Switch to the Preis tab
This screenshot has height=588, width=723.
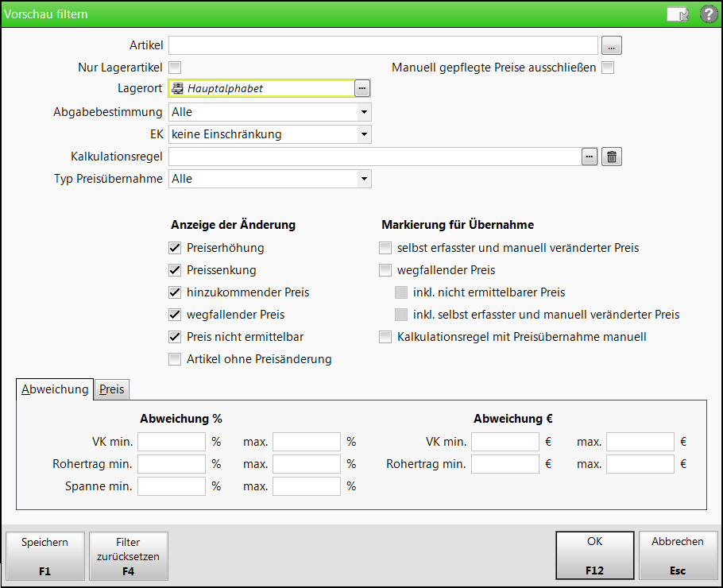click(x=112, y=389)
